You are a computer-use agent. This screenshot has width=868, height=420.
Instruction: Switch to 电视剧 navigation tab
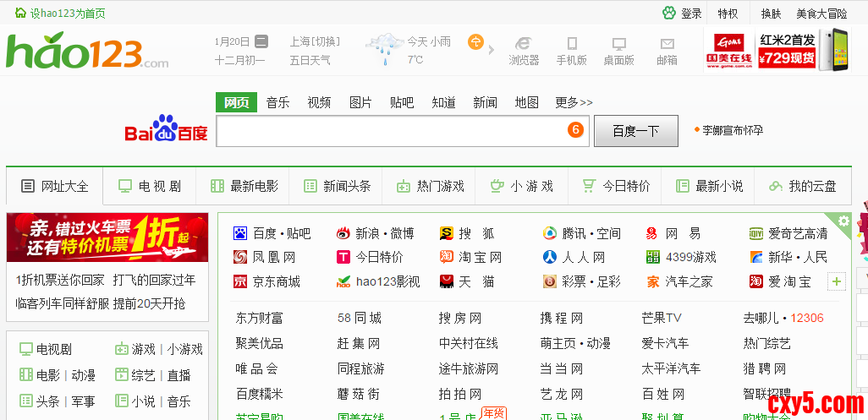click(150, 186)
